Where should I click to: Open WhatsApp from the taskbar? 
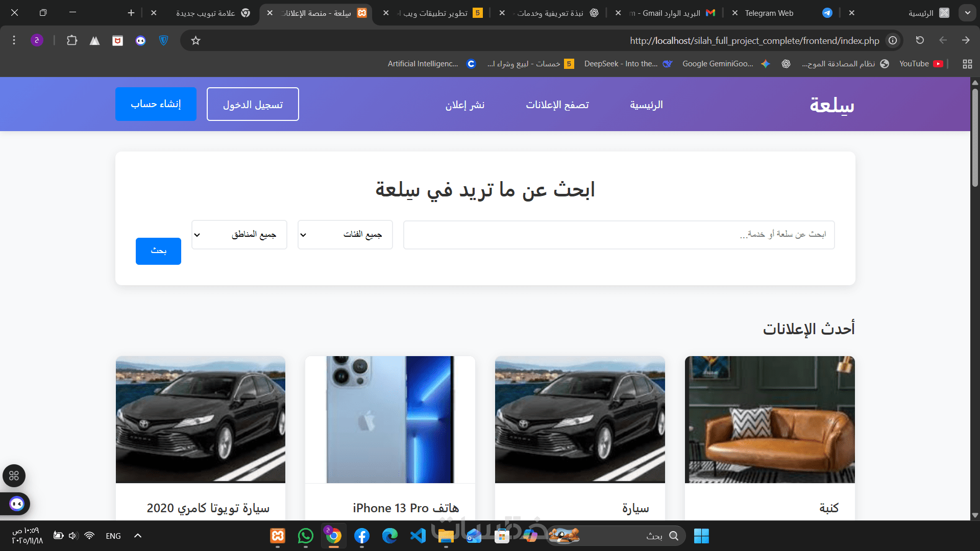click(x=305, y=536)
